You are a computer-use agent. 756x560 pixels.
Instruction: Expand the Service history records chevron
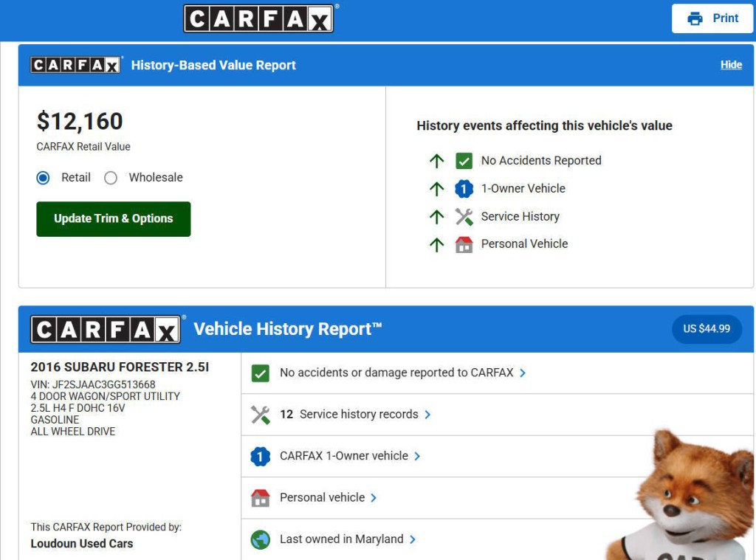(428, 415)
